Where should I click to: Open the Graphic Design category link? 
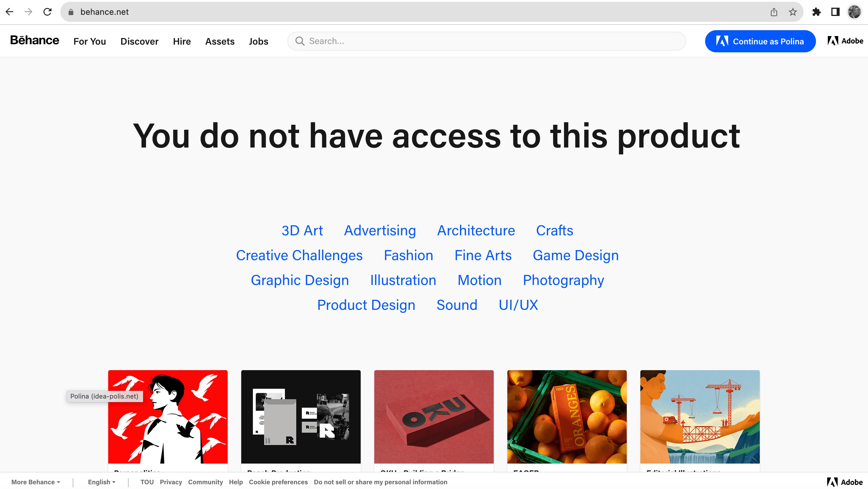(299, 280)
